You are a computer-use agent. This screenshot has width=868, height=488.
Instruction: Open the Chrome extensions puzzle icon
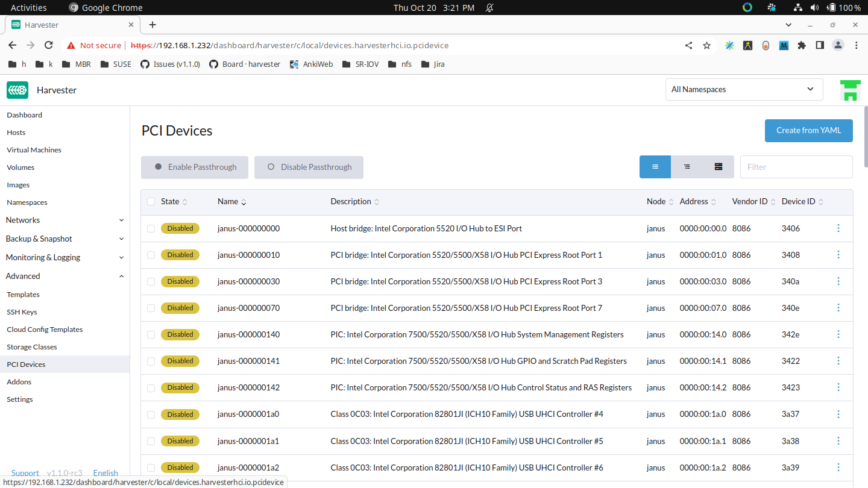point(801,45)
